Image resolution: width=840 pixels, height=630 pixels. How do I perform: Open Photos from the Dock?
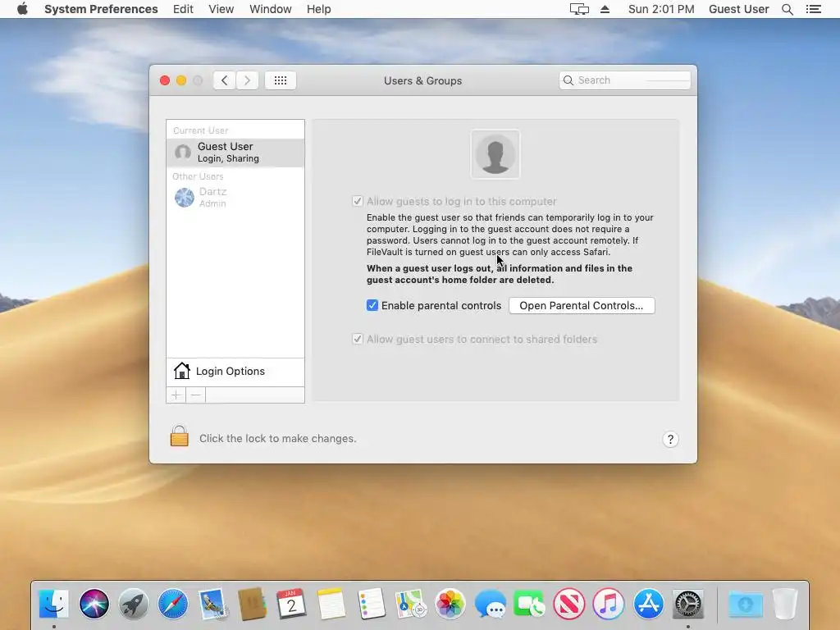(x=450, y=604)
